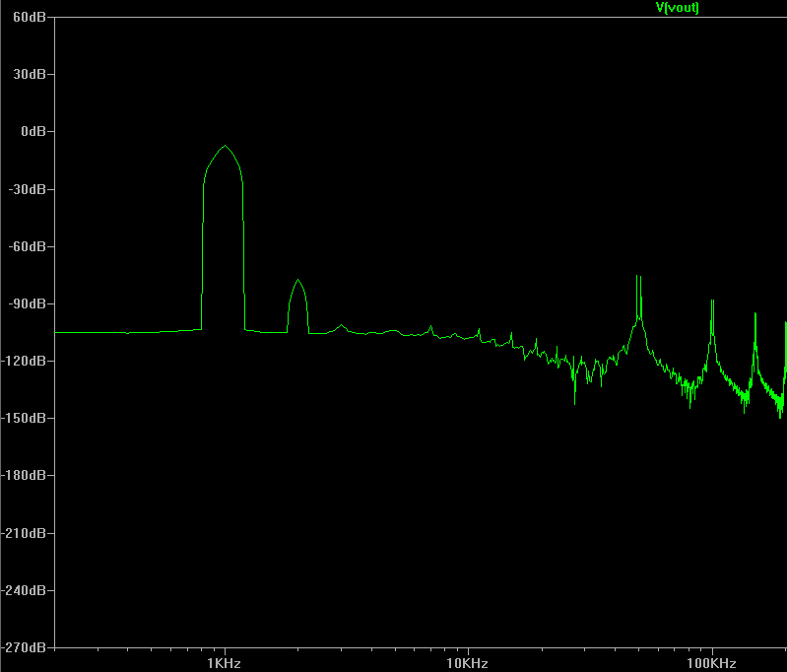Click the second harmonic peak near 2KHz
Screen dimensions: 787x672
pos(297,281)
